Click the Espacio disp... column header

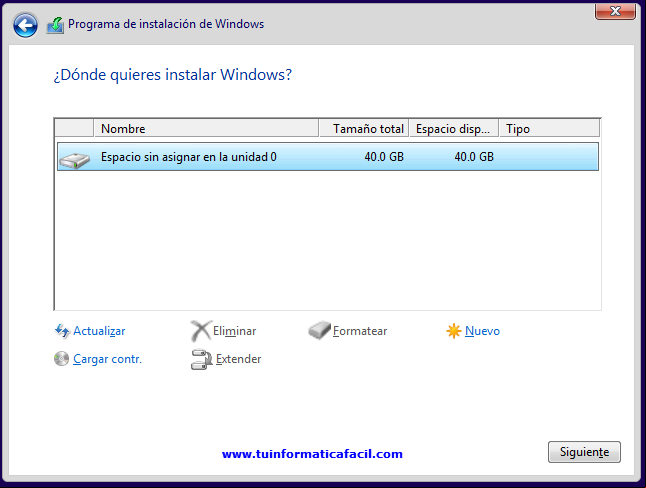click(x=454, y=129)
